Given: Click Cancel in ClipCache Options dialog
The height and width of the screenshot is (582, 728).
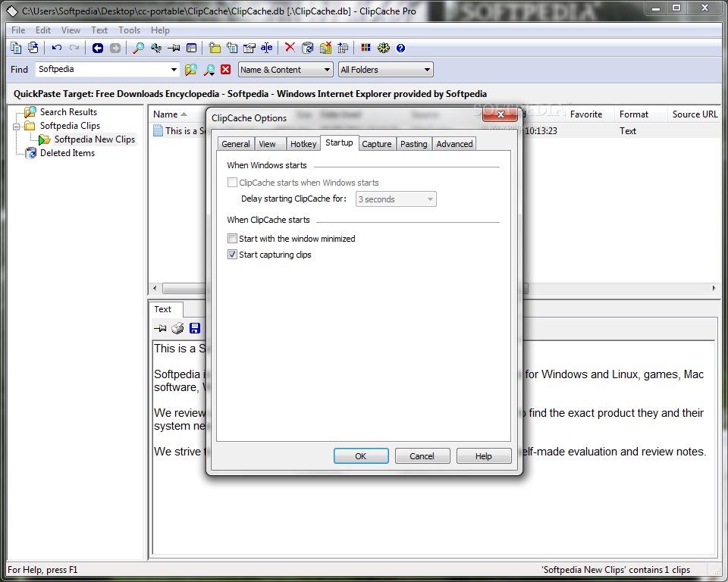Looking at the screenshot, I should click(422, 456).
